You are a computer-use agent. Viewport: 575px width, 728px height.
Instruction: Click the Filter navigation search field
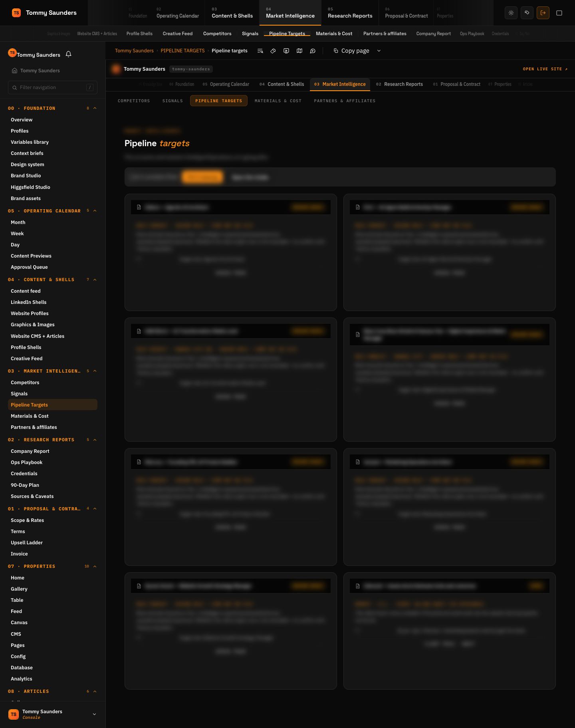tap(53, 87)
